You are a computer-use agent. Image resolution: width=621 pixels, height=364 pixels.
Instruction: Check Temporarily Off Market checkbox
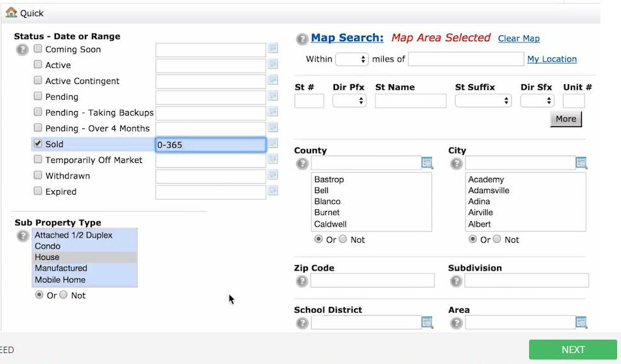38,159
